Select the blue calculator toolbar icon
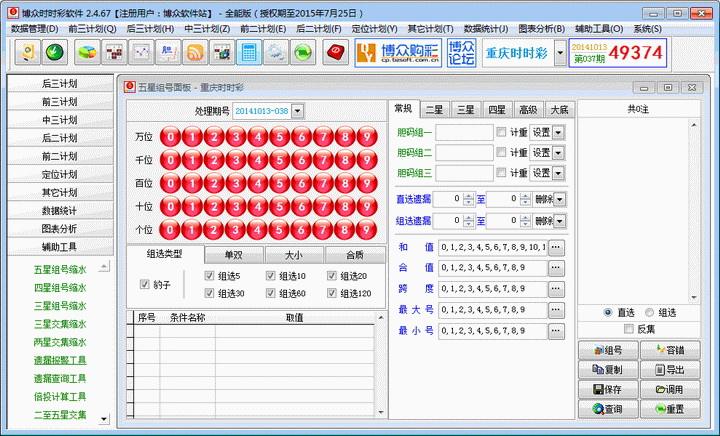Viewport: 720px width, 436px height. click(x=249, y=52)
